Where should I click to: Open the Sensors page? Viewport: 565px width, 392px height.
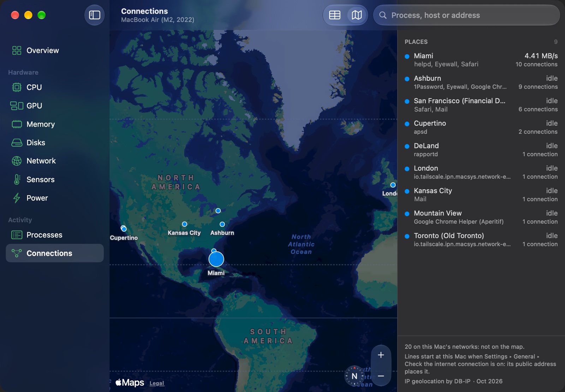(x=55, y=179)
